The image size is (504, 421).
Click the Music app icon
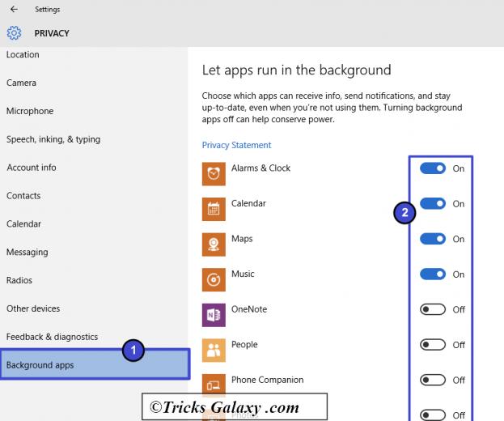(214, 279)
